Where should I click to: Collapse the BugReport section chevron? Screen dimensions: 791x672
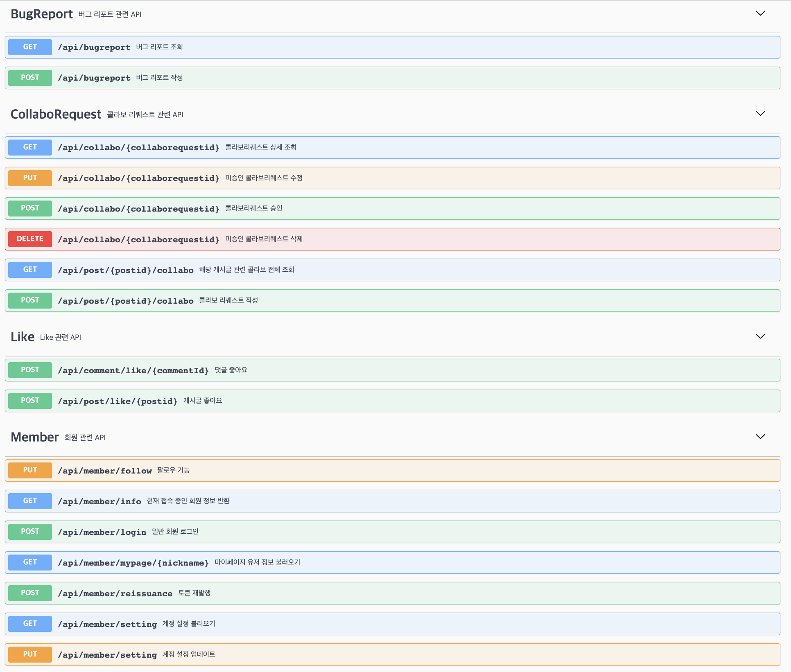coord(760,14)
